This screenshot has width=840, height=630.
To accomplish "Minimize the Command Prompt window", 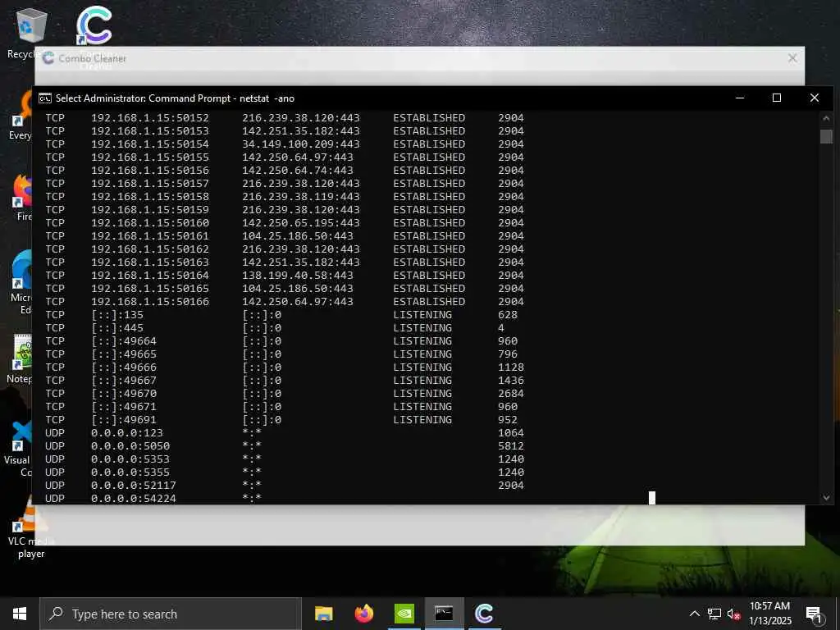I will pyautogui.click(x=740, y=98).
